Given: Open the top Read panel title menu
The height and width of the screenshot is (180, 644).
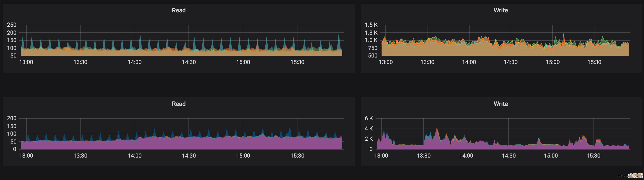Looking at the screenshot, I should (178, 10).
